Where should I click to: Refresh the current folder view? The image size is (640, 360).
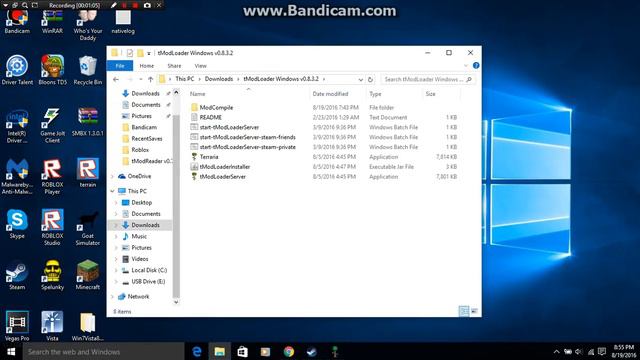(370, 80)
